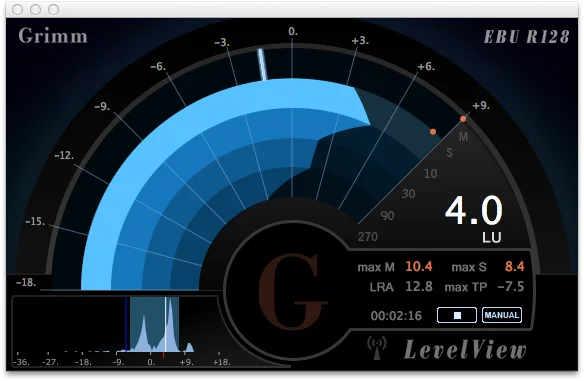Minimize the window with the second title-bar button
Viewport: 584px width, 381px height.
[35, 9]
